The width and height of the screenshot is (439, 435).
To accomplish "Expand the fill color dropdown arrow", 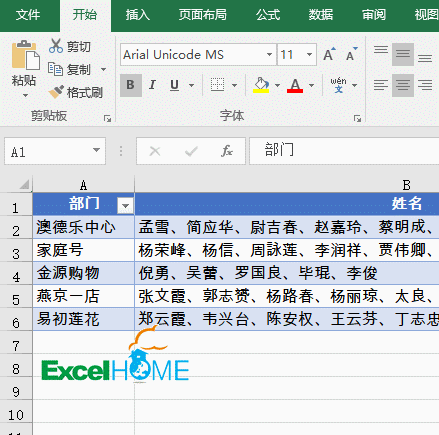I will point(277,86).
